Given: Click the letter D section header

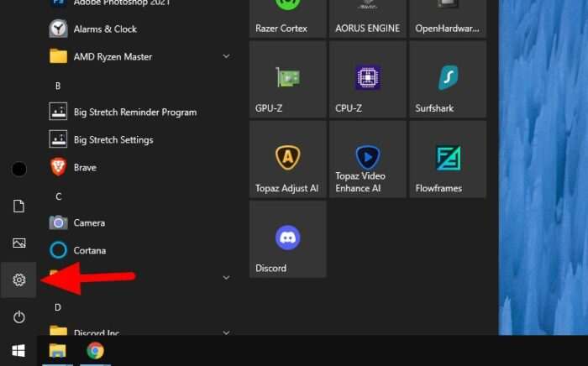Looking at the screenshot, I should tap(58, 307).
